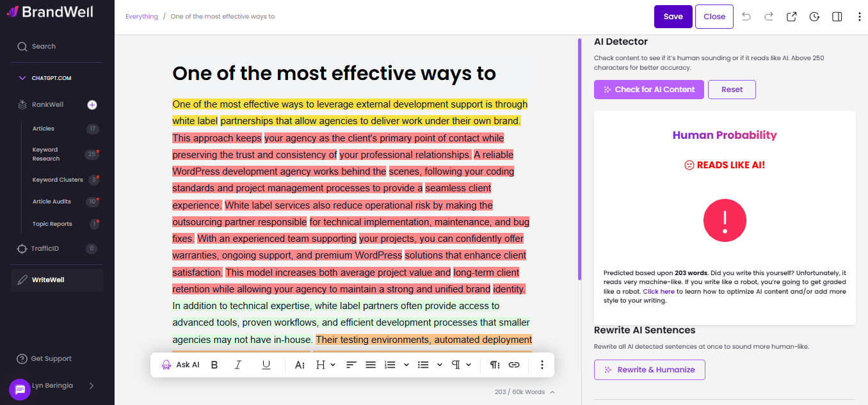Open Keyword Clusters section

click(58, 180)
